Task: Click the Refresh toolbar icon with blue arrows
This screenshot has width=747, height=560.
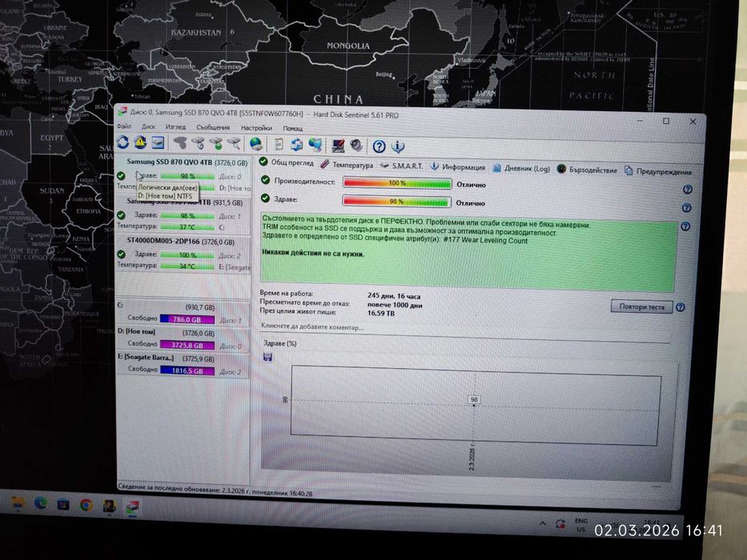Action: click(123, 142)
